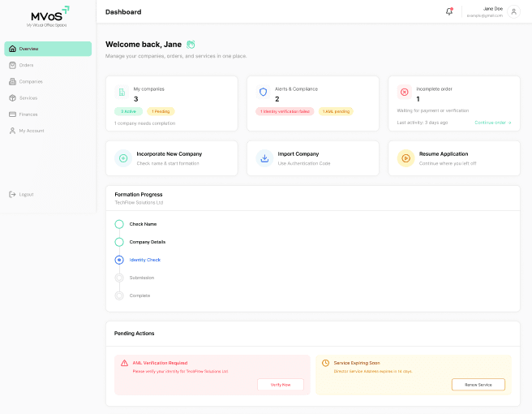This screenshot has width=532, height=414.
Task: Click the 'Last activity: 3 days ago' text
Action: tap(423, 123)
